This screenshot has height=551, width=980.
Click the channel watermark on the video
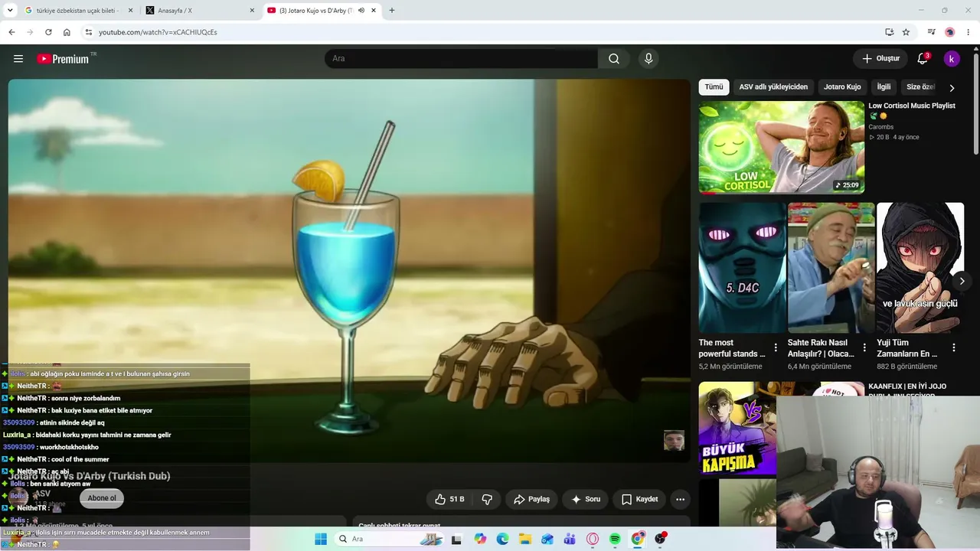coord(674,441)
